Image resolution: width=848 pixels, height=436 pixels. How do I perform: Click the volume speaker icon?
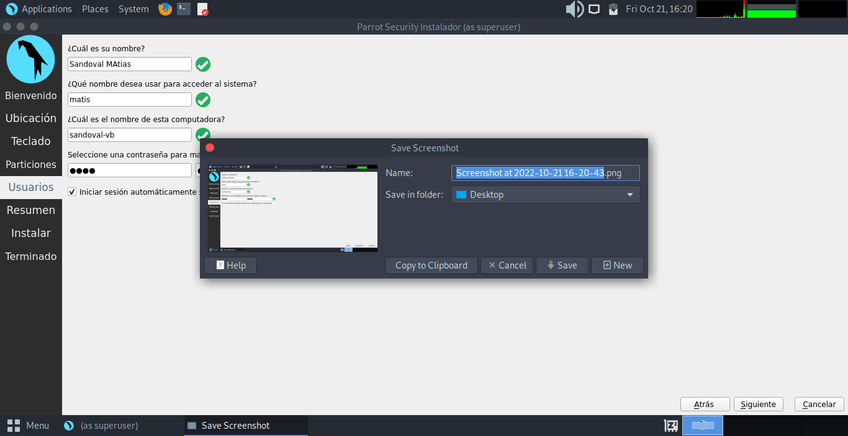pos(574,9)
